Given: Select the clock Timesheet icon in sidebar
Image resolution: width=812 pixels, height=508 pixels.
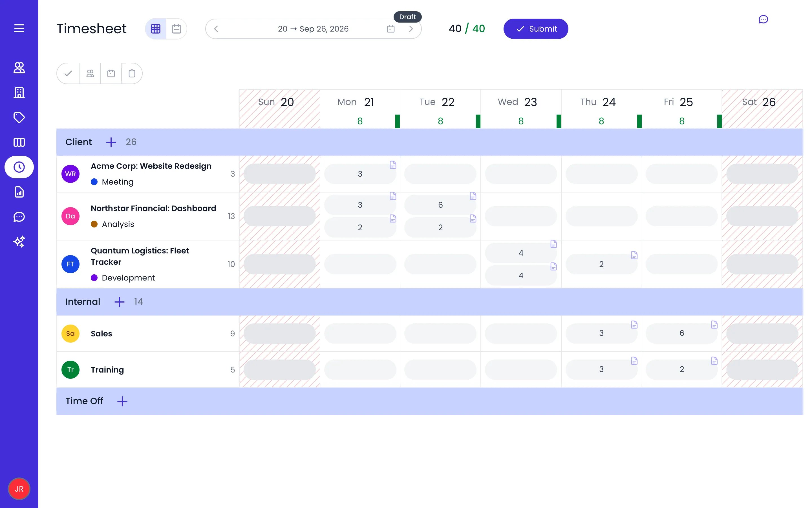Looking at the screenshot, I should [x=19, y=167].
